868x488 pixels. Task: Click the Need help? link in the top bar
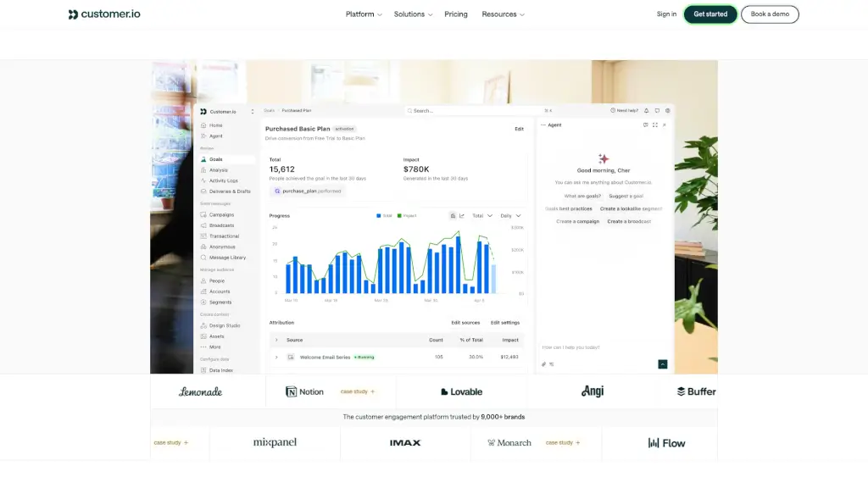click(624, 111)
